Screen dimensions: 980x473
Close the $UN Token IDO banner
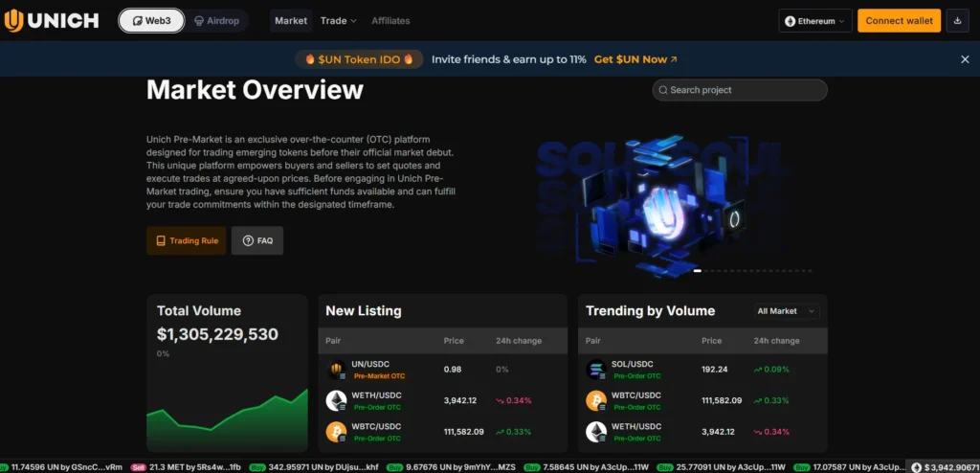coord(965,59)
